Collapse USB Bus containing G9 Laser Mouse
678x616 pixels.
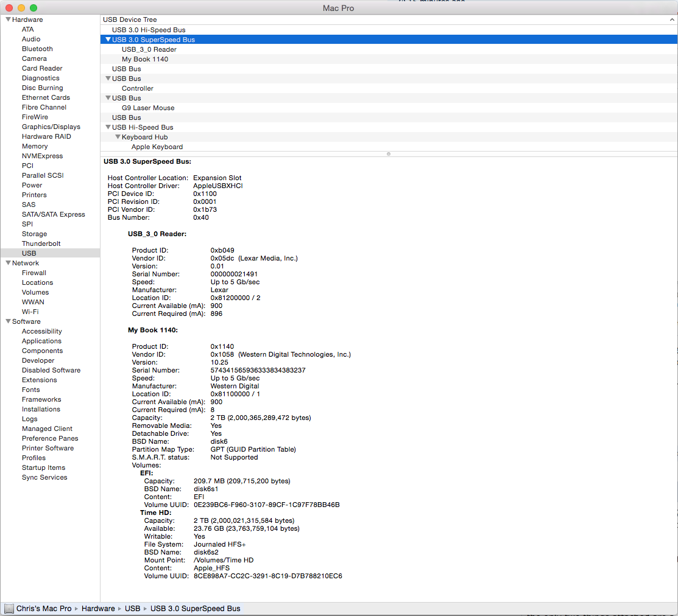(108, 97)
